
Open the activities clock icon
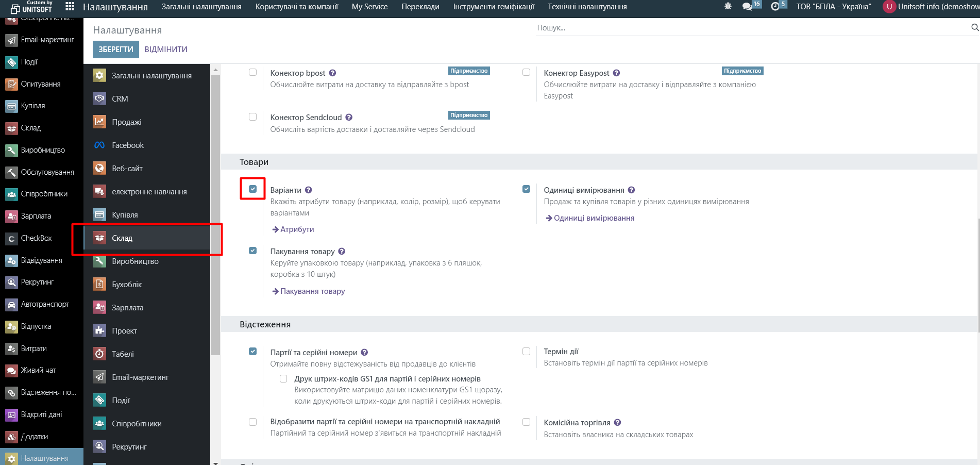coord(775,7)
